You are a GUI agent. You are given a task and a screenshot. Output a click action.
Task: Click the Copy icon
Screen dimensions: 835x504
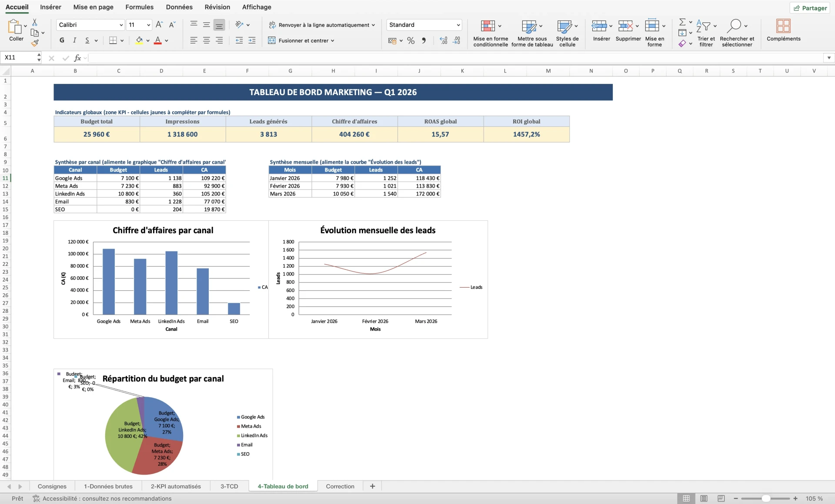[35, 33]
